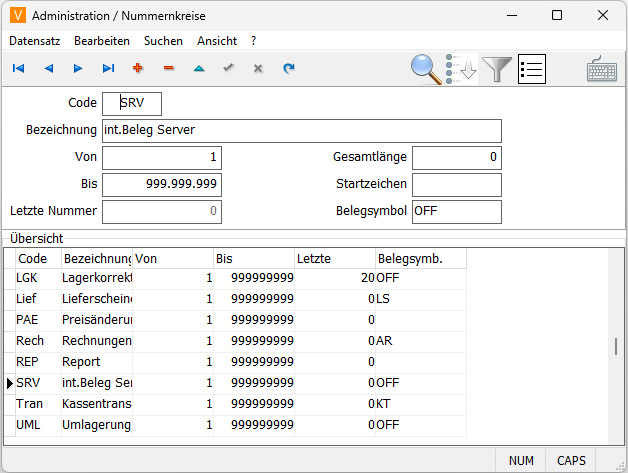
Task: Click the KT Belegsymbol cell
Action: [421, 404]
